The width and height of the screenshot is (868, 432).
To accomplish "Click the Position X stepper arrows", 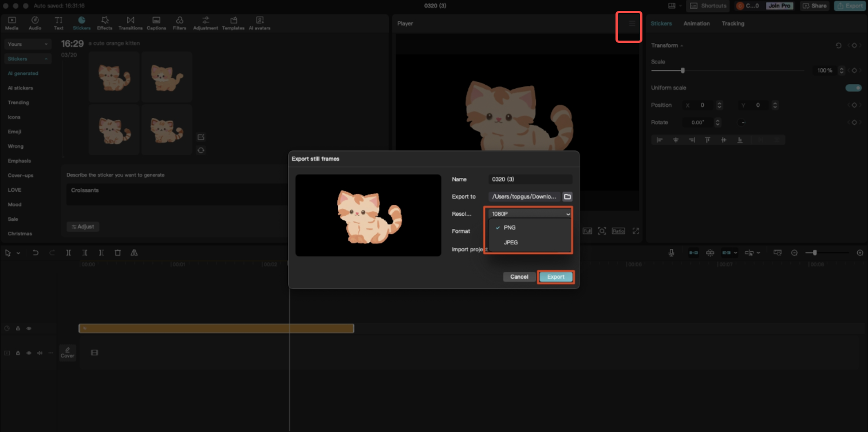I will (719, 105).
